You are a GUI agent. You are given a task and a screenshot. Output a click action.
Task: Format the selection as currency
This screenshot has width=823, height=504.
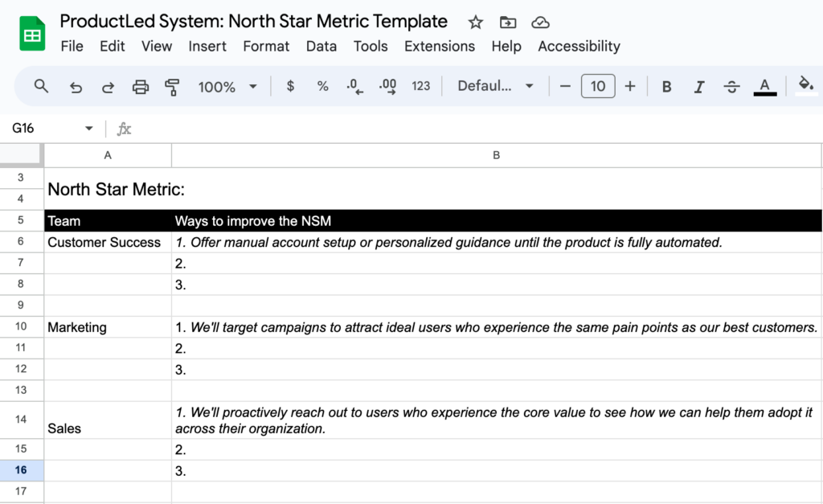click(289, 86)
